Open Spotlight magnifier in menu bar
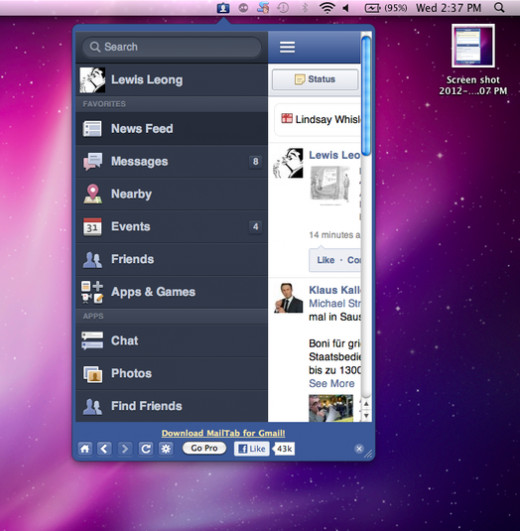 [499, 7]
